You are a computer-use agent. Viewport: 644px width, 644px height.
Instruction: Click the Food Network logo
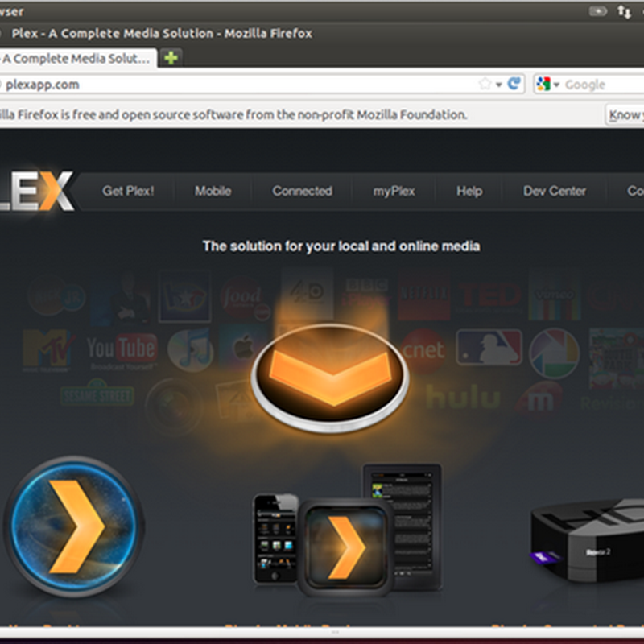click(245, 298)
